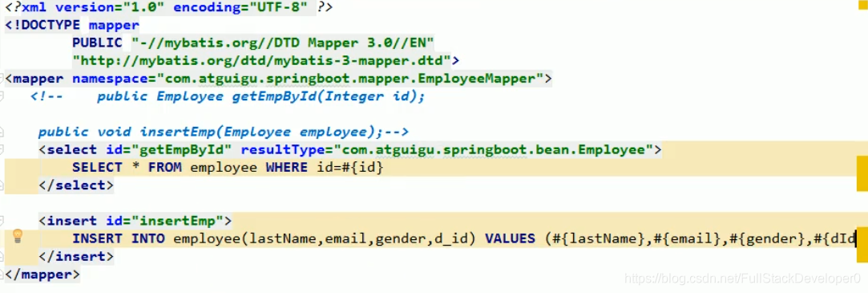The width and height of the screenshot is (868, 293).
Task: Toggle the fold marker beside the </mapper> closing tag
Action: (x=2, y=274)
